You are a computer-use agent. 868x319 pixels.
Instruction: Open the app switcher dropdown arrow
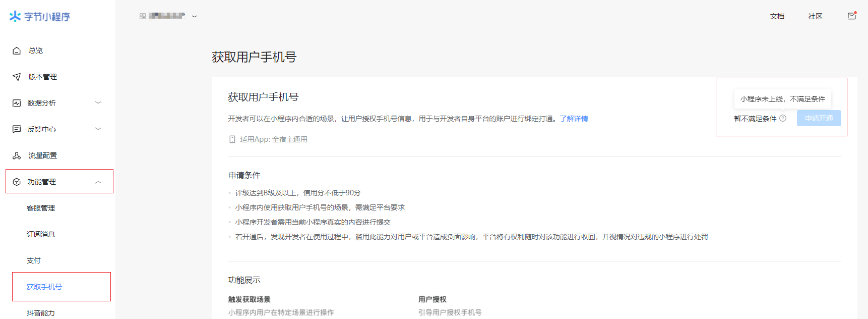195,16
